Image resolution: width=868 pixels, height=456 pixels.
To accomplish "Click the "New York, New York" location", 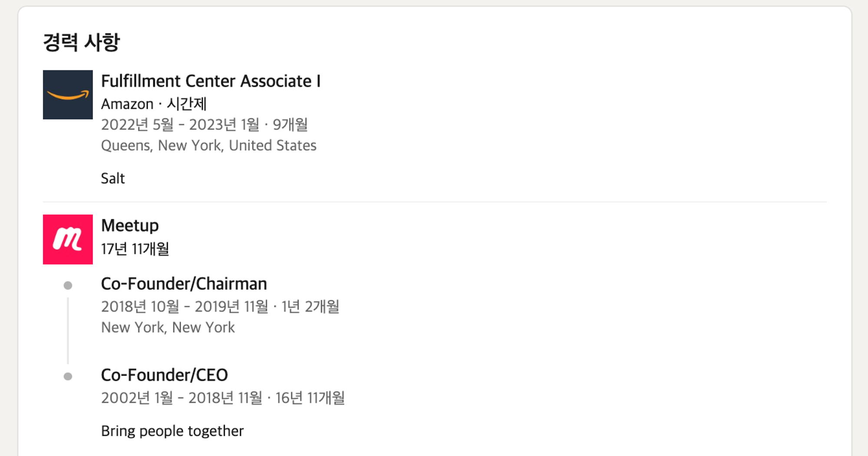I will (x=168, y=327).
